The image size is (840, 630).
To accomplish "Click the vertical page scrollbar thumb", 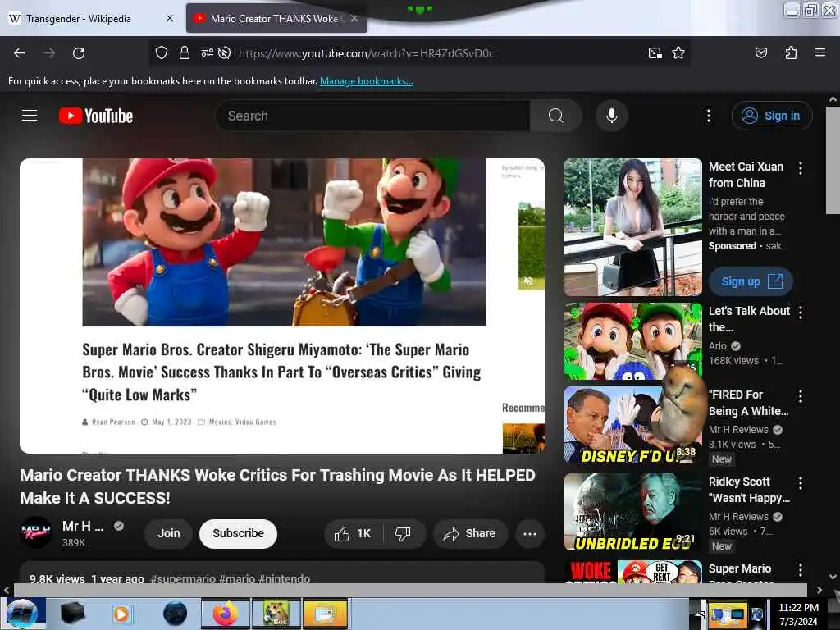I will coord(833,161).
